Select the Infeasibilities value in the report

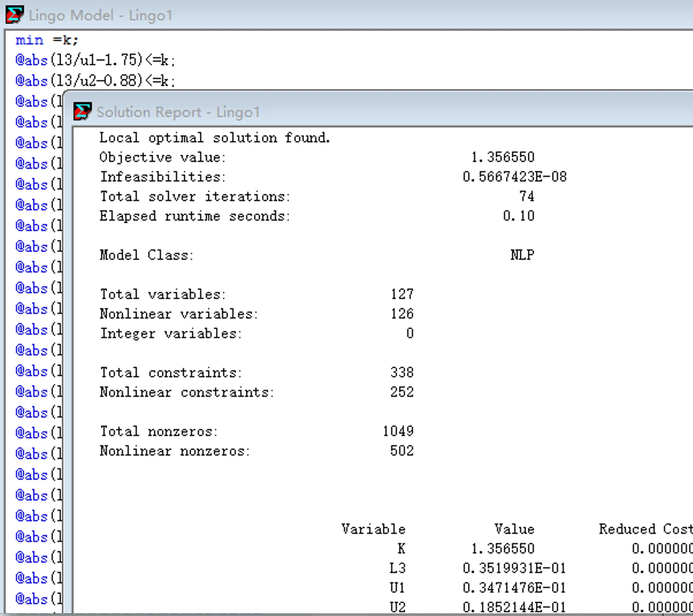coord(515,177)
